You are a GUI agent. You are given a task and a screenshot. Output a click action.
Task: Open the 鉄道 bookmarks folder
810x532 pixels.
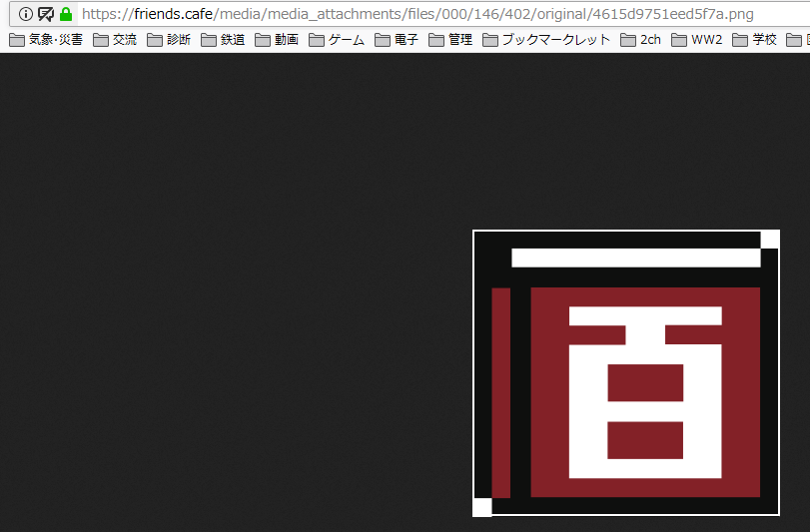pos(223,40)
